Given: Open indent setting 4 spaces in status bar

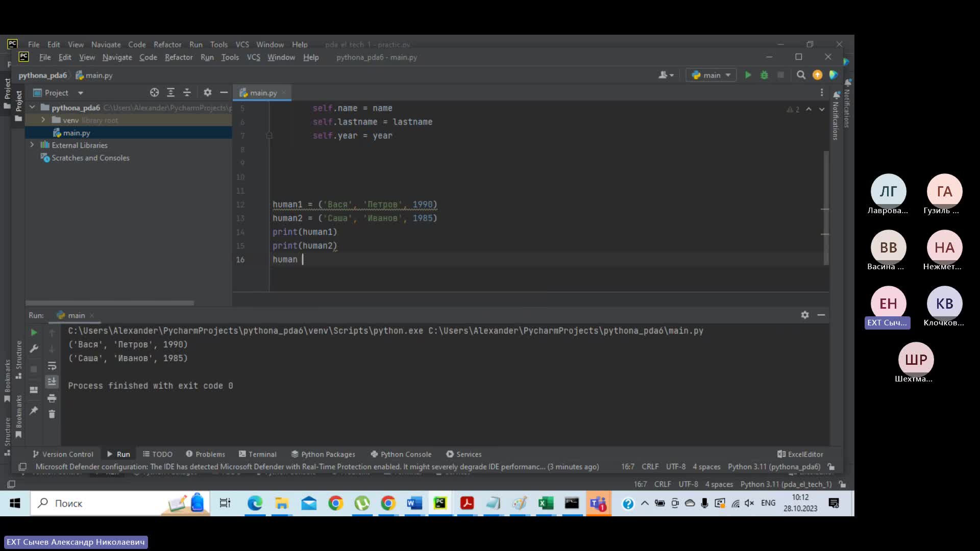Looking at the screenshot, I should point(706,467).
